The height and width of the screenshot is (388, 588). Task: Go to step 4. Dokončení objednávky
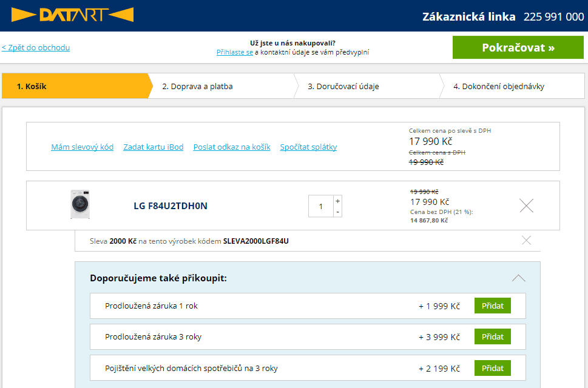(512, 86)
